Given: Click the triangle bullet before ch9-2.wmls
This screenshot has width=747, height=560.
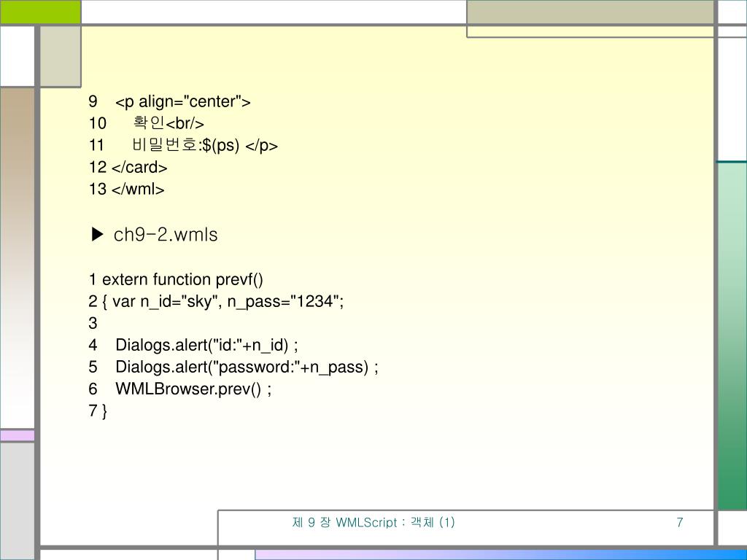Looking at the screenshot, I should [97, 234].
